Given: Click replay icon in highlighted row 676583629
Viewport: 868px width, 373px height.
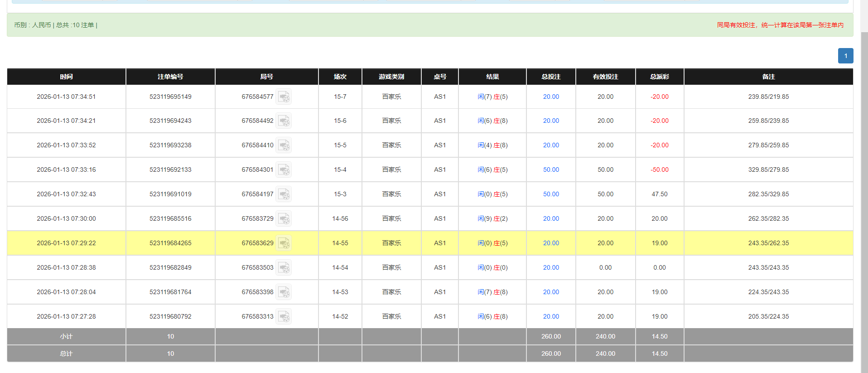Looking at the screenshot, I should pos(284,243).
